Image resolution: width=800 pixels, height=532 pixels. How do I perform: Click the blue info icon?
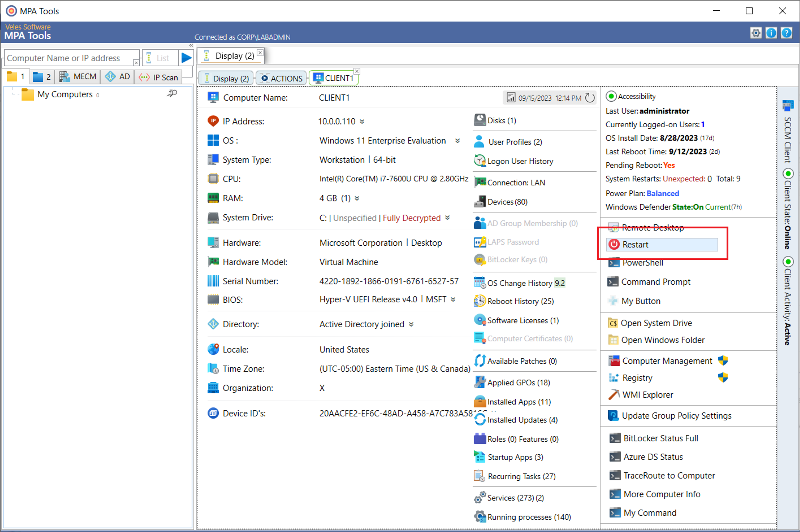point(771,33)
